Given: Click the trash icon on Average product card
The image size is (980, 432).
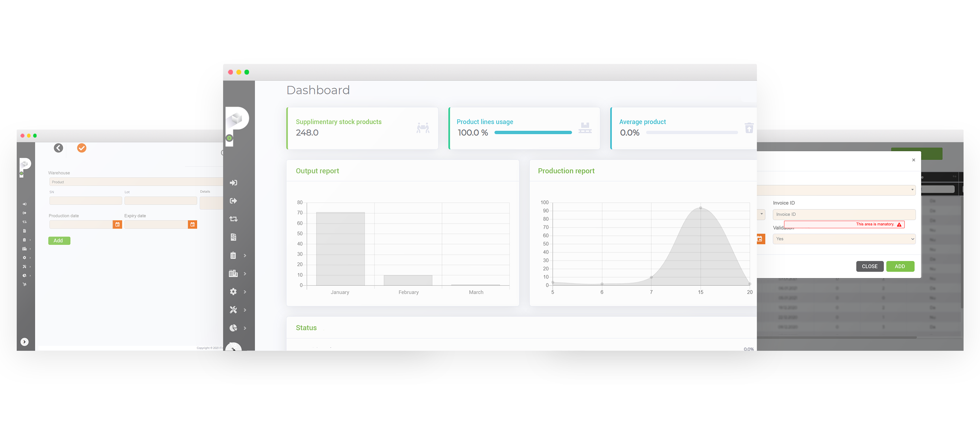Looking at the screenshot, I should [x=749, y=128].
